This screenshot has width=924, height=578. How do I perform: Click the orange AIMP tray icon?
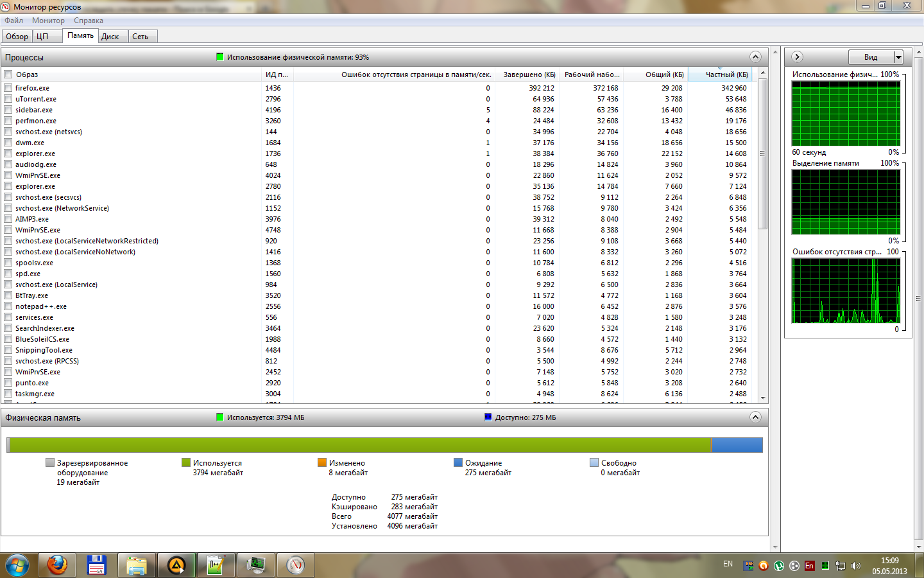tap(764, 566)
